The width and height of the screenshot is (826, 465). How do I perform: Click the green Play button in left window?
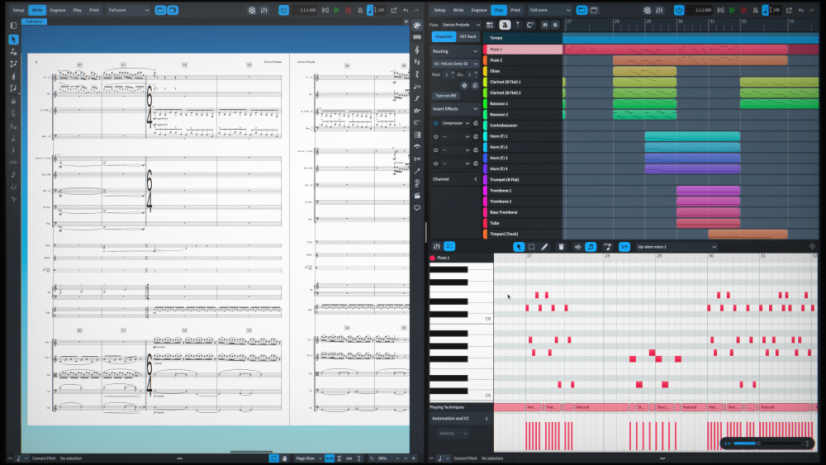337,10
